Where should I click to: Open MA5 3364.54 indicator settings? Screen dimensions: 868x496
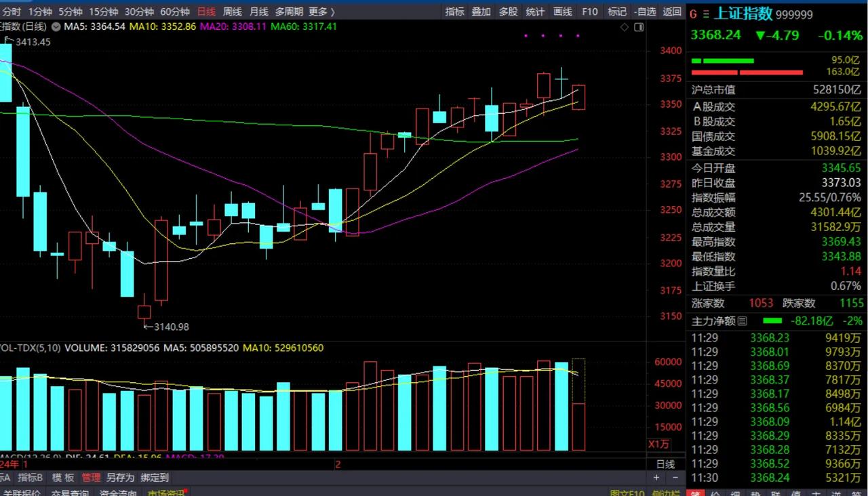pyautogui.click(x=95, y=26)
